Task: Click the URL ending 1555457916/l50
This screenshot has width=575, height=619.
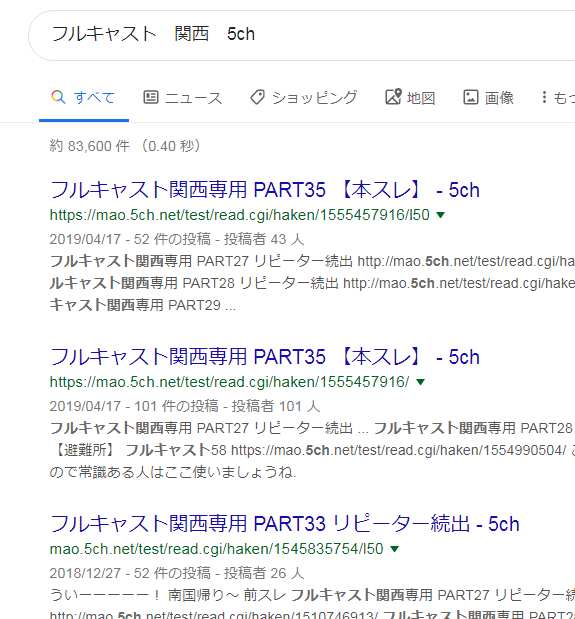Action: coord(240,215)
